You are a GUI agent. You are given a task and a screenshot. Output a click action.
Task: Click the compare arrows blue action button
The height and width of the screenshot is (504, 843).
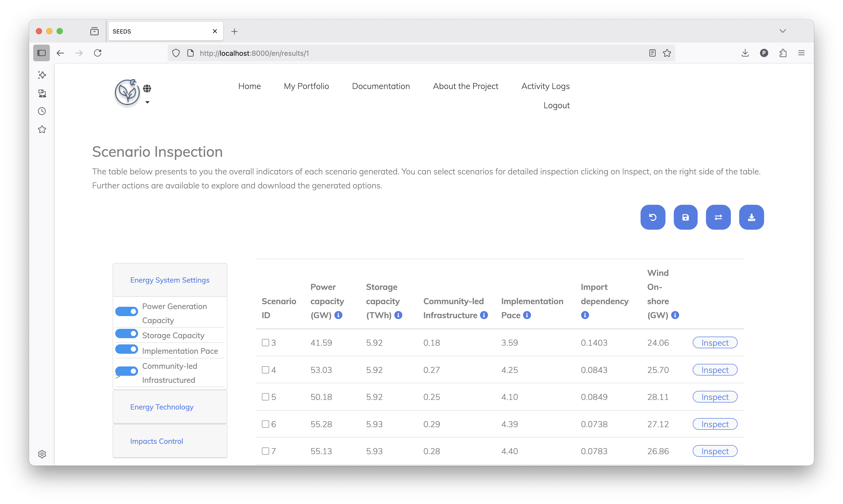pos(718,217)
